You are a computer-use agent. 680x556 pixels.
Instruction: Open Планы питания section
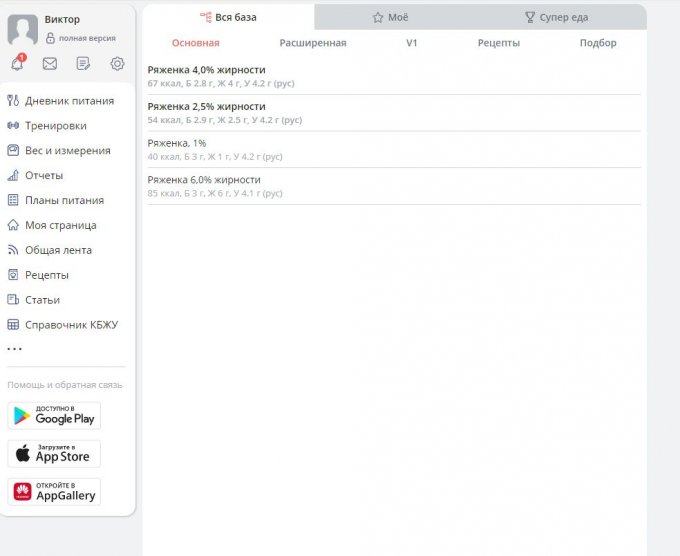tap(64, 200)
